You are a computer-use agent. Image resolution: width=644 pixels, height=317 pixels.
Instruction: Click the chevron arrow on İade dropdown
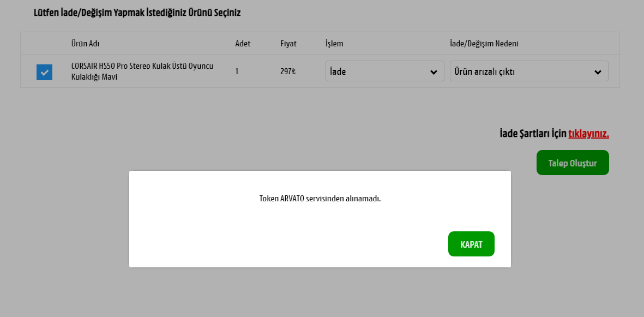tap(434, 72)
